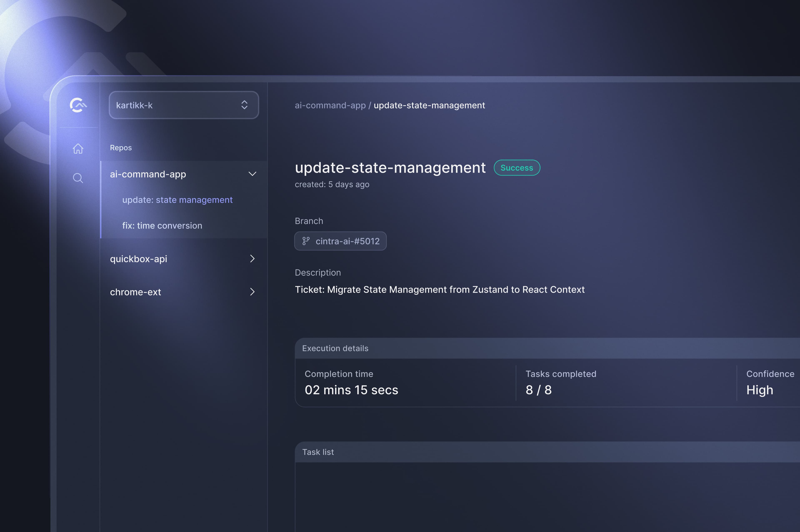Viewport: 800px width, 532px height.
Task: Select the Execution details header
Action: coord(335,348)
